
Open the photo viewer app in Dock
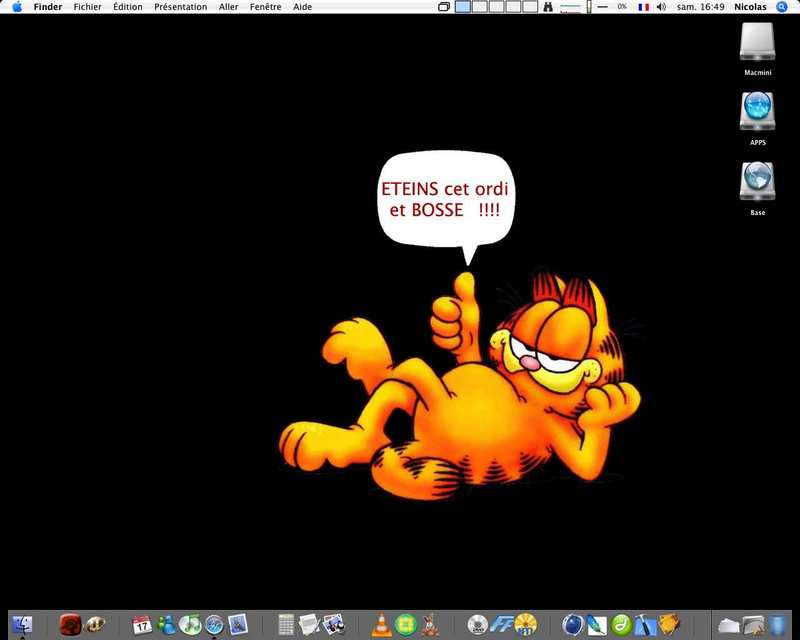click(x=334, y=625)
